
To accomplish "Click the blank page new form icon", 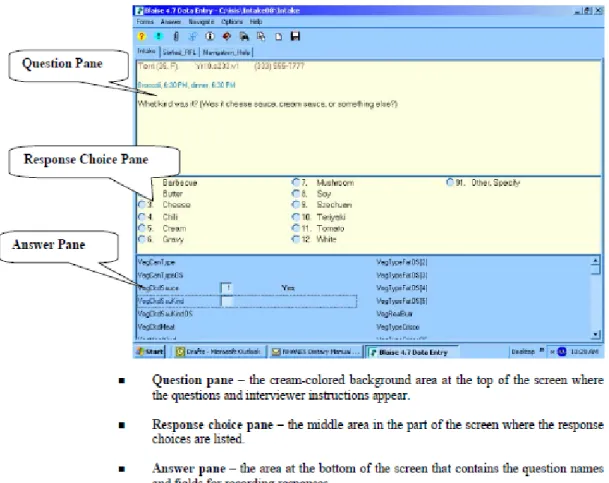I will coord(278,37).
